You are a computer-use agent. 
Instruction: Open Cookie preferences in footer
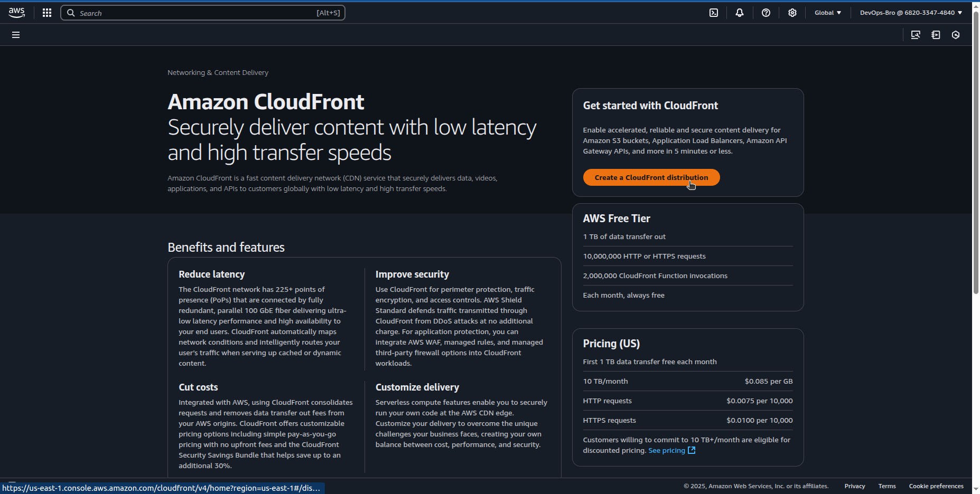936,486
